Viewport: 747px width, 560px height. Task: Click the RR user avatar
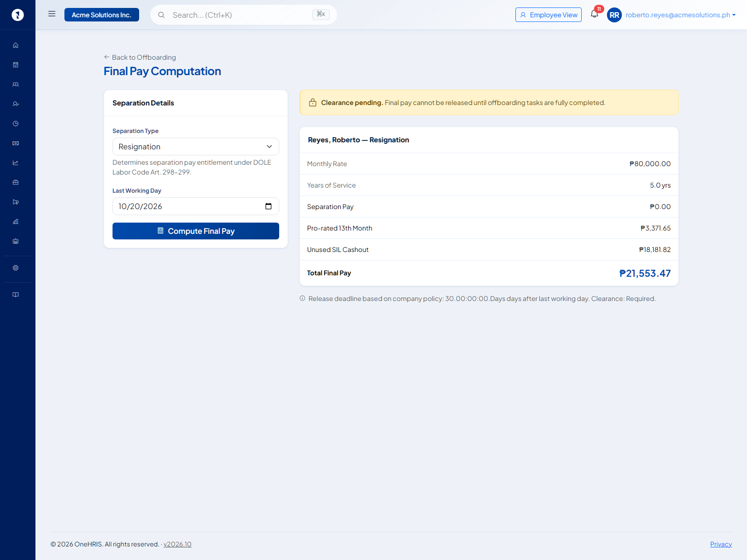tap(614, 15)
